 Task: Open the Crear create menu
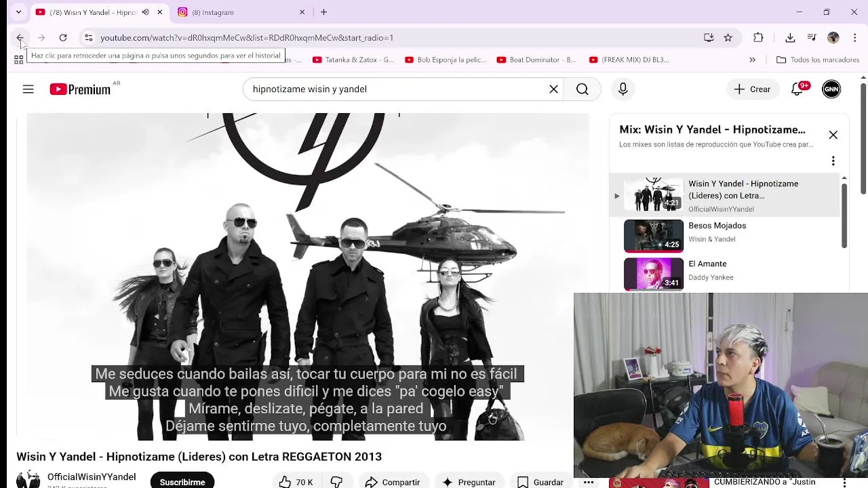click(752, 89)
